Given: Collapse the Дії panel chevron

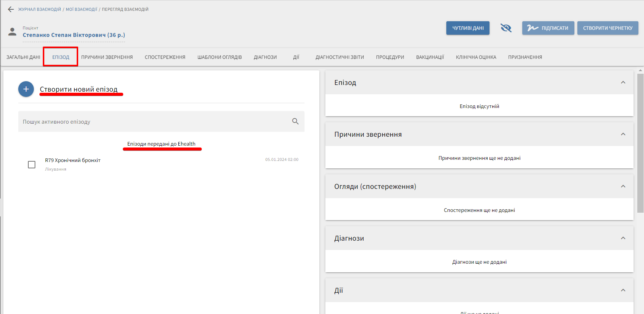Looking at the screenshot, I should tap(623, 290).
